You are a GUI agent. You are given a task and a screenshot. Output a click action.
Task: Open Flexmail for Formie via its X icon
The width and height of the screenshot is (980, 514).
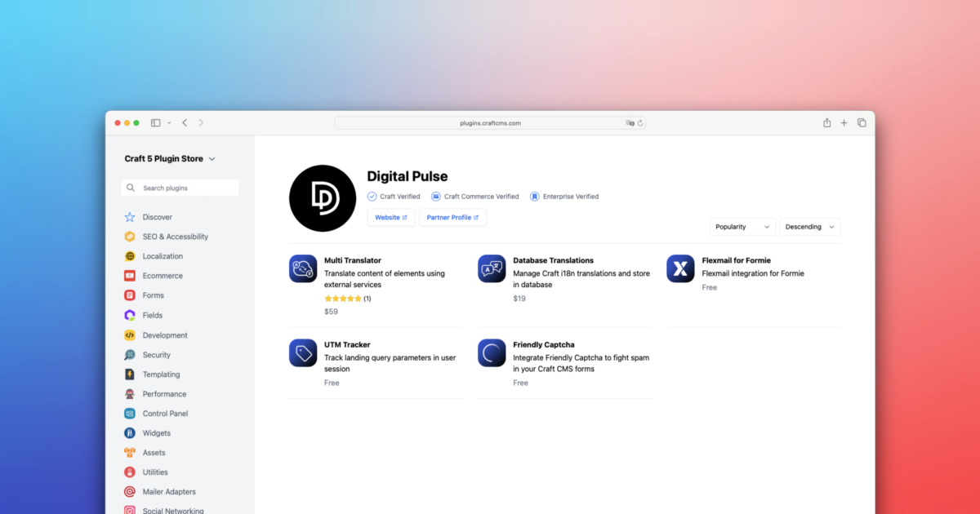pos(680,268)
